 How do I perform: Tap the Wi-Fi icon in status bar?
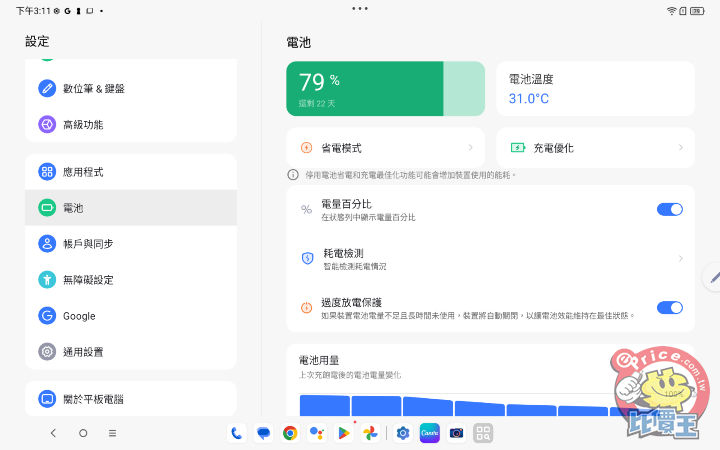[671, 11]
